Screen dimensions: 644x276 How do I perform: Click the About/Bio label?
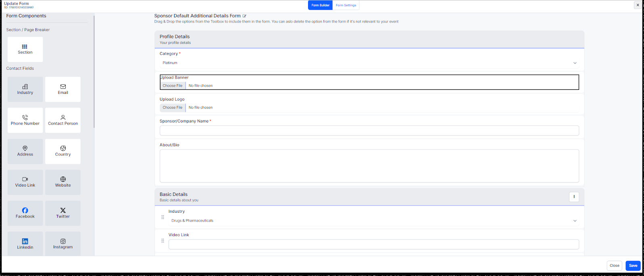point(169,145)
